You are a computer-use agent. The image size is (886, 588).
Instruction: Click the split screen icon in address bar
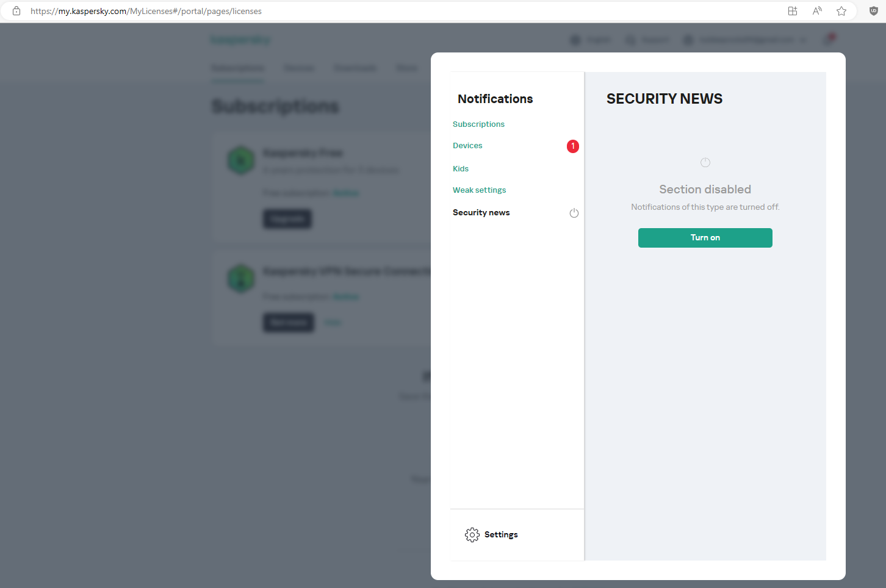(x=793, y=11)
